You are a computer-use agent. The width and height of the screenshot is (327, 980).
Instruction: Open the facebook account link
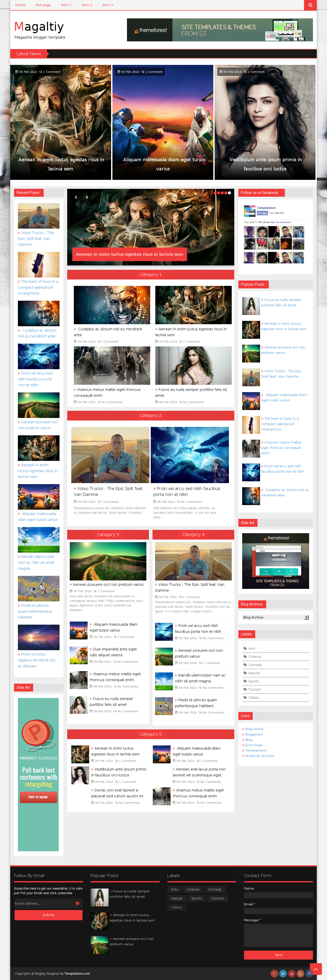coord(259,755)
